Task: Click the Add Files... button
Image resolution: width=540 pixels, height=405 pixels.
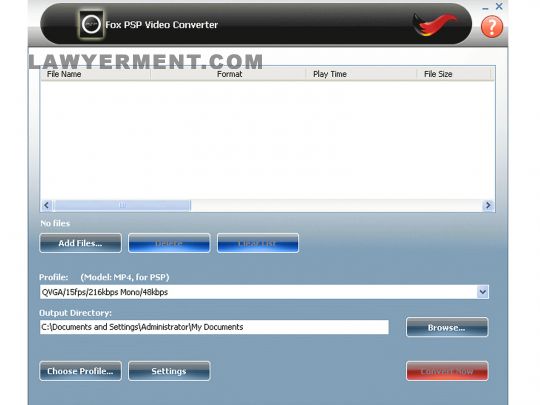Action: point(80,243)
